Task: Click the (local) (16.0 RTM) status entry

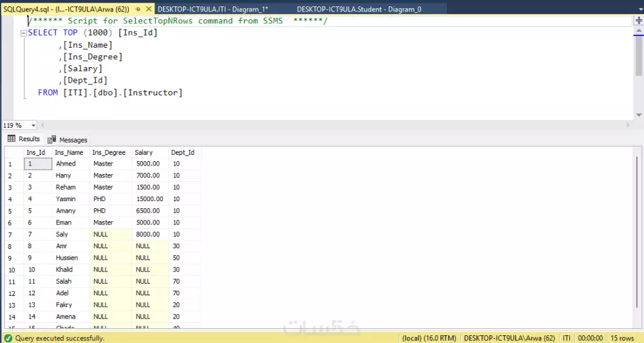Action: (429, 338)
